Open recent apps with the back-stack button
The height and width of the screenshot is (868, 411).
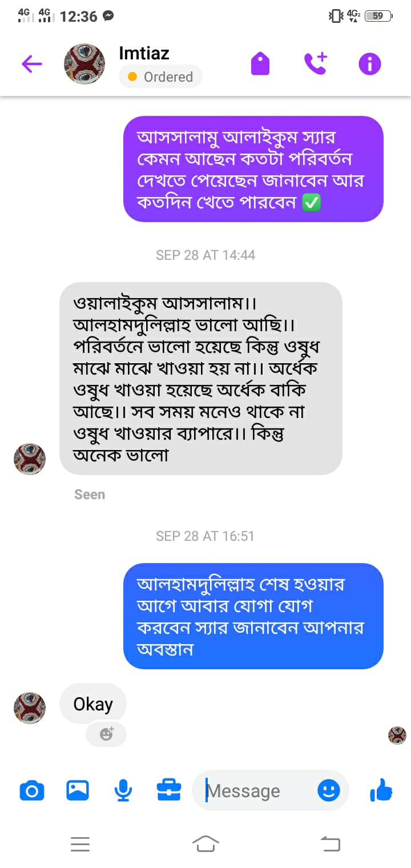point(330,844)
